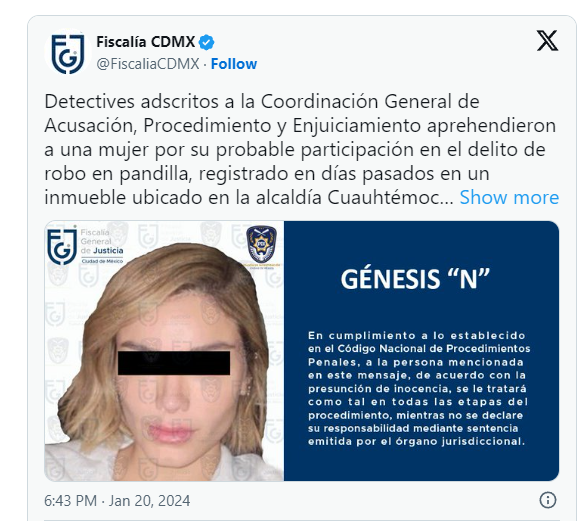Click the police badge emblem in the image
Viewport: 585px width, 521px height.
click(x=262, y=244)
